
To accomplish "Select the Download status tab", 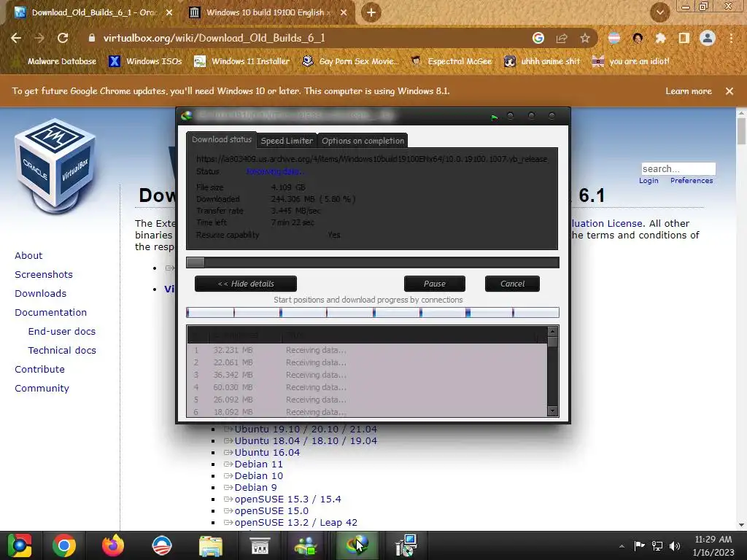I will click(222, 139).
